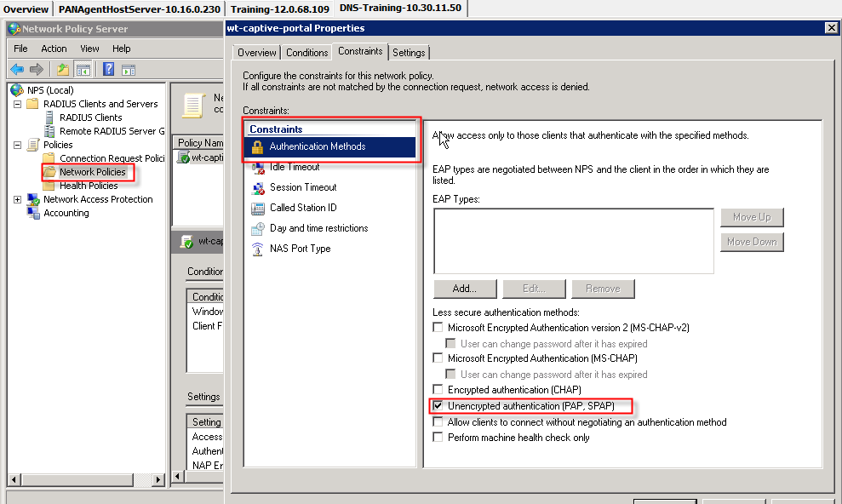Click the Show/Hide action pane icon
The height and width of the screenshot is (504, 842).
coord(129,70)
